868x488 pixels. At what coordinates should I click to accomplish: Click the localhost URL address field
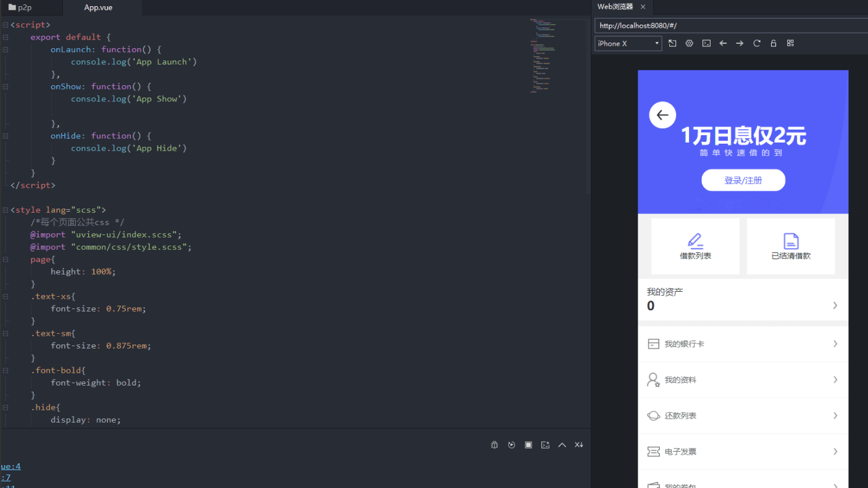[x=728, y=26]
